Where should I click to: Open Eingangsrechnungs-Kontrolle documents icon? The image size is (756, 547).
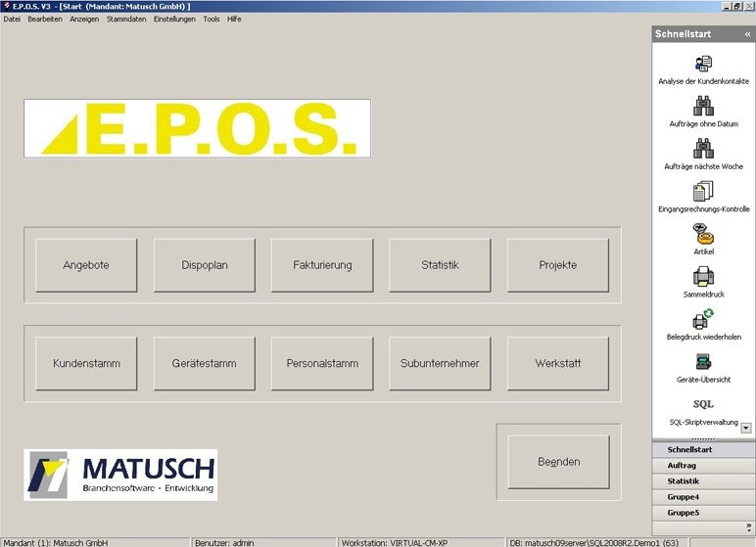click(x=703, y=192)
